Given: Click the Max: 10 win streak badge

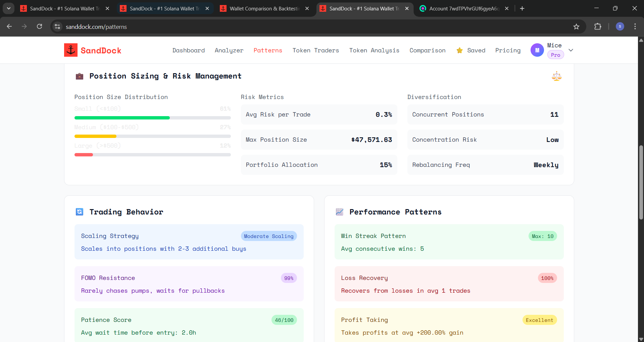Looking at the screenshot, I should coord(543,236).
